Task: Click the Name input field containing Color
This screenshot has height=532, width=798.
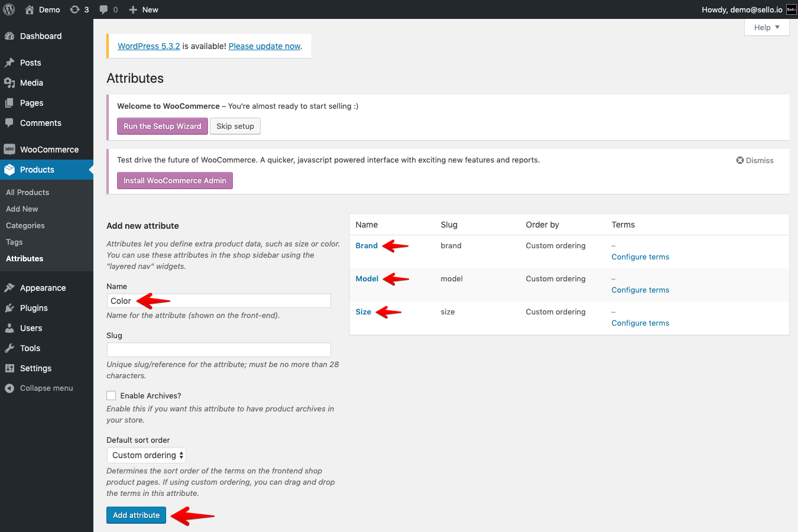Action: (x=219, y=301)
